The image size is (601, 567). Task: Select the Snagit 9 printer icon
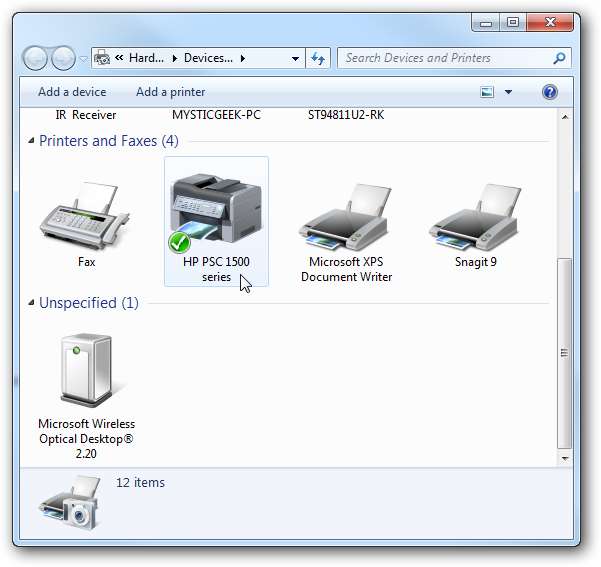pos(474,219)
